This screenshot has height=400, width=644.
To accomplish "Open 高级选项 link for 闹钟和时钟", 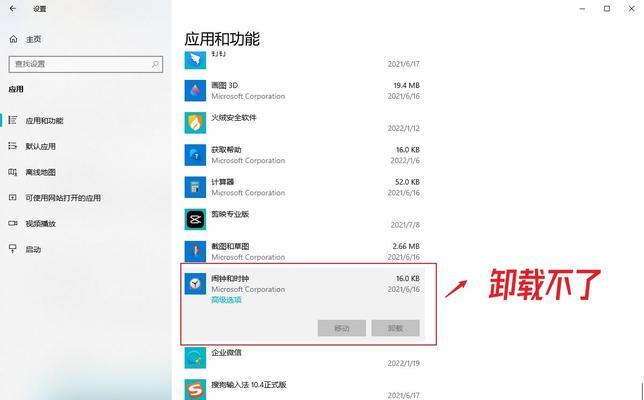I will tap(226, 300).
